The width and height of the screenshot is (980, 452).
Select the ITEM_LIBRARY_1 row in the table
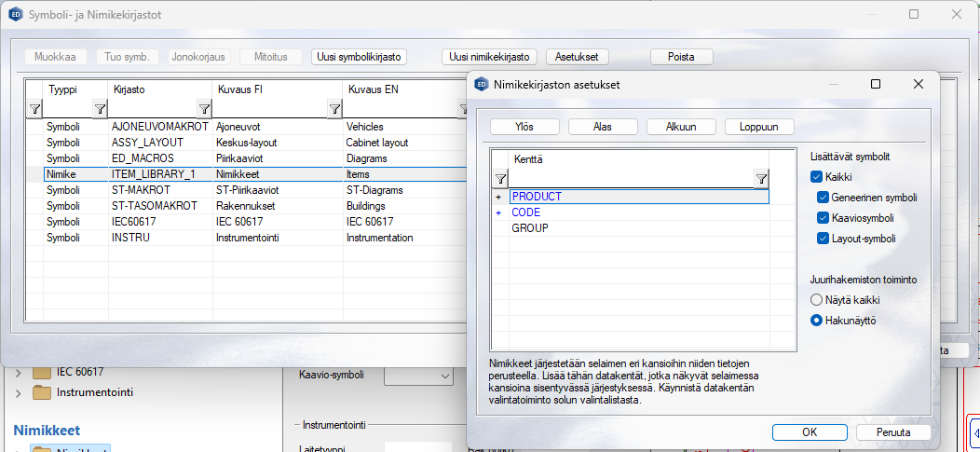pyautogui.click(x=154, y=174)
